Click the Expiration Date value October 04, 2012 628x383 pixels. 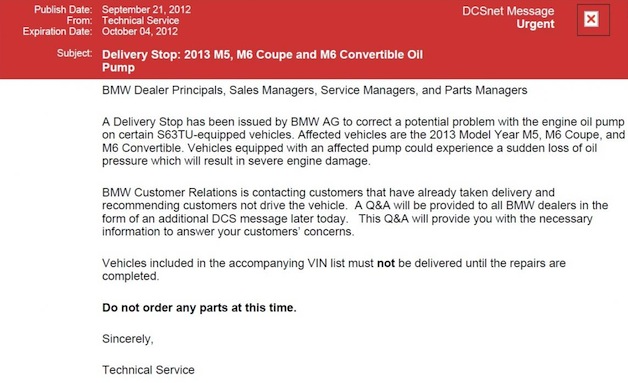coord(140,31)
